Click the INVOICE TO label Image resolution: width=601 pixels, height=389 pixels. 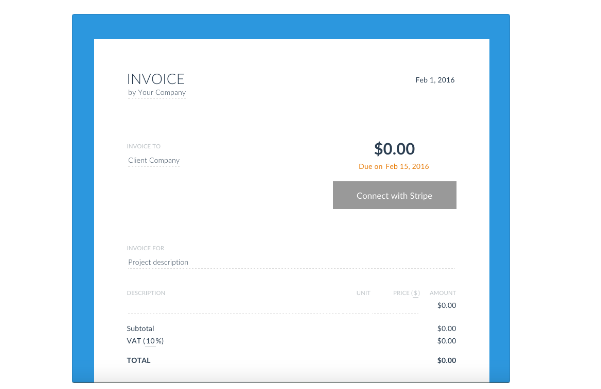pyautogui.click(x=144, y=146)
